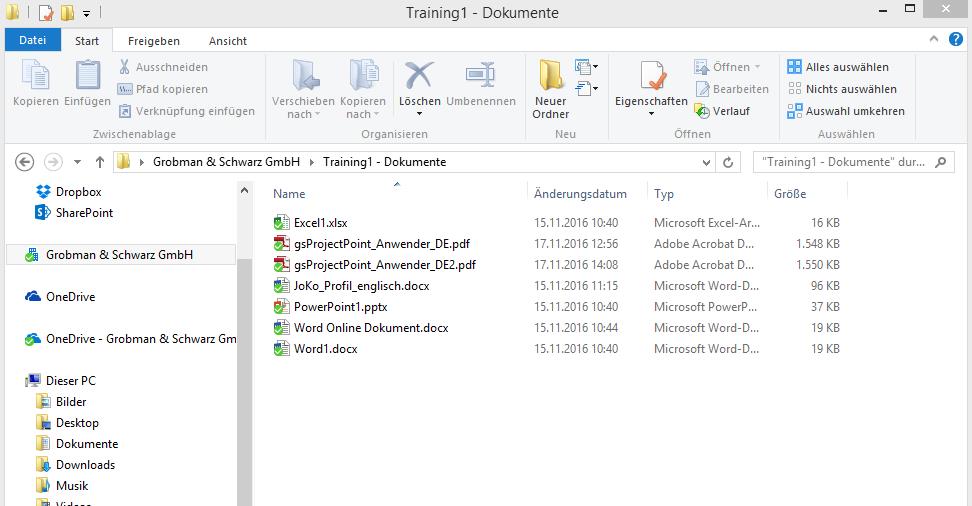This screenshot has width=972, height=506.
Task: Click the Ausschneiden scissors command
Action: (x=163, y=67)
